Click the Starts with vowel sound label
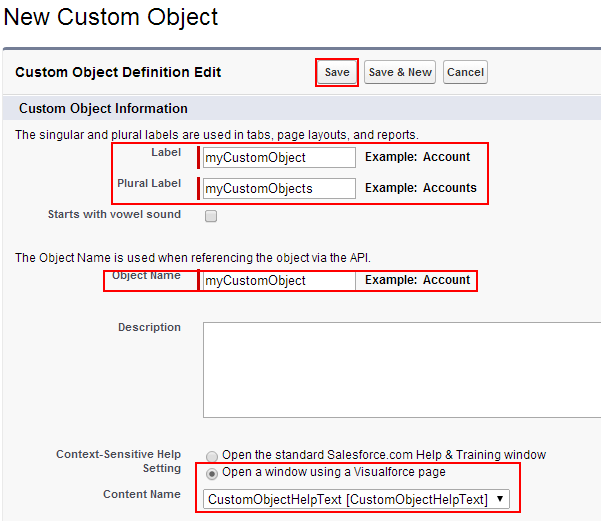 click(x=114, y=214)
